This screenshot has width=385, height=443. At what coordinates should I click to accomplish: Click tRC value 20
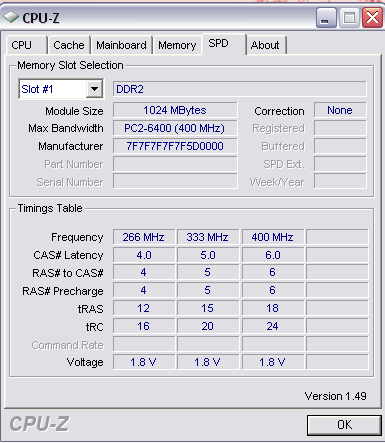pos(208,326)
